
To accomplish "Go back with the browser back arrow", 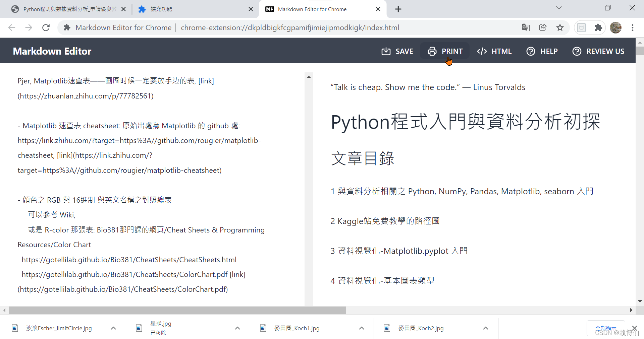I will [x=12, y=27].
